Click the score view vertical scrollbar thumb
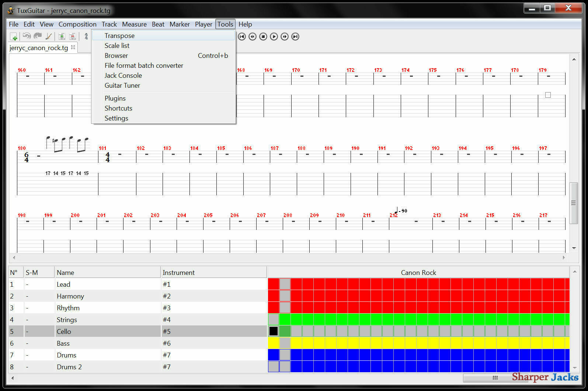Screen dimensions: 588x391 pos(574,203)
